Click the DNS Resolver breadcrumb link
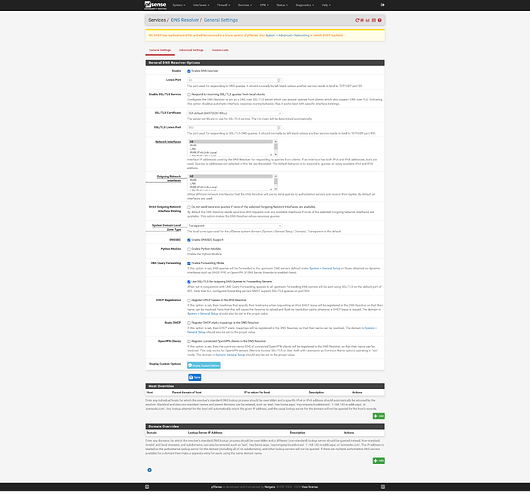Screen dimensions: 530x500 pos(185,20)
